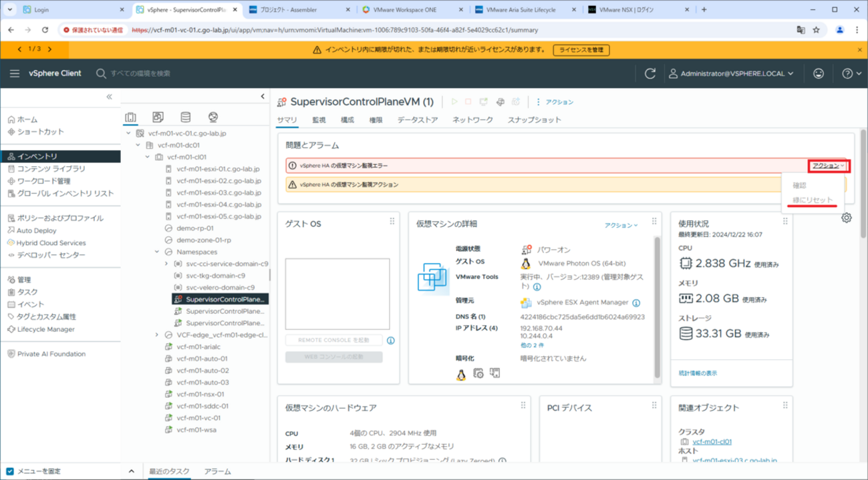Viewport: 868px width, 480px height.
Task: Collapse the vcf-m01-dc01 datacenter node
Action: 138,145
